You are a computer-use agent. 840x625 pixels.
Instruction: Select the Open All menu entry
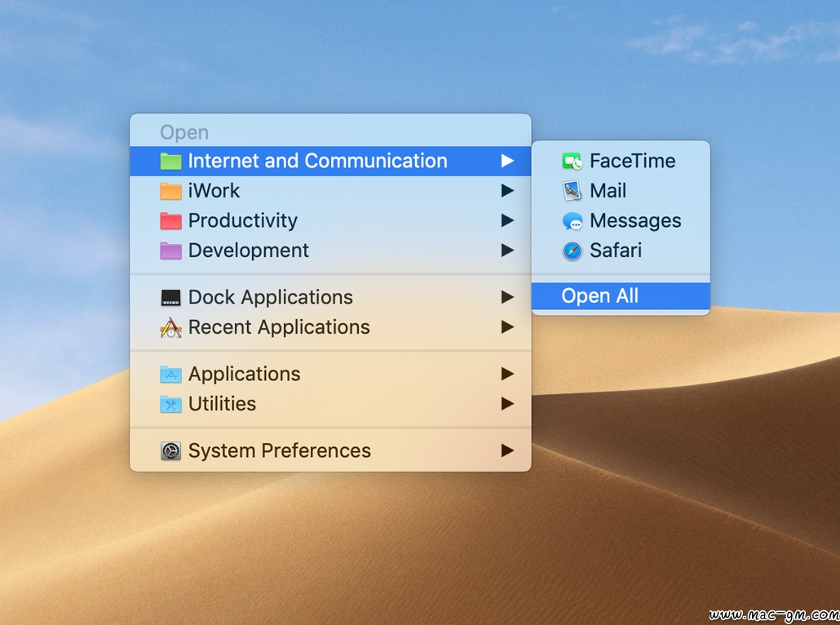(x=600, y=296)
